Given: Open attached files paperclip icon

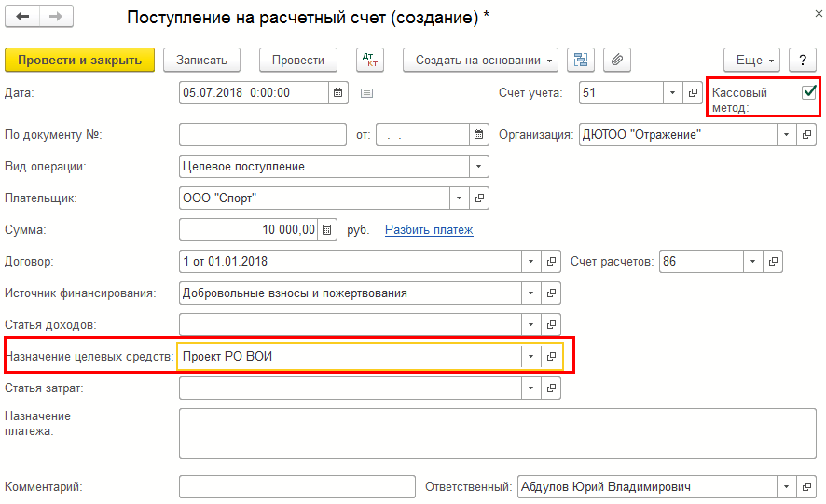Looking at the screenshot, I should click(617, 60).
